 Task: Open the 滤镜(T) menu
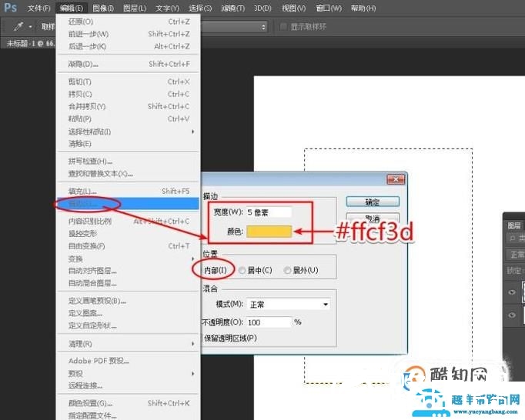click(232, 8)
